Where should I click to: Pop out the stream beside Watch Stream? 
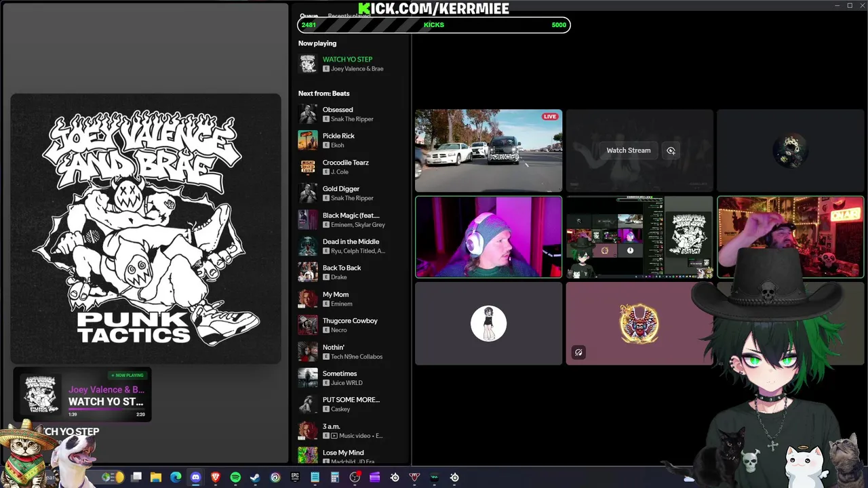(671, 150)
